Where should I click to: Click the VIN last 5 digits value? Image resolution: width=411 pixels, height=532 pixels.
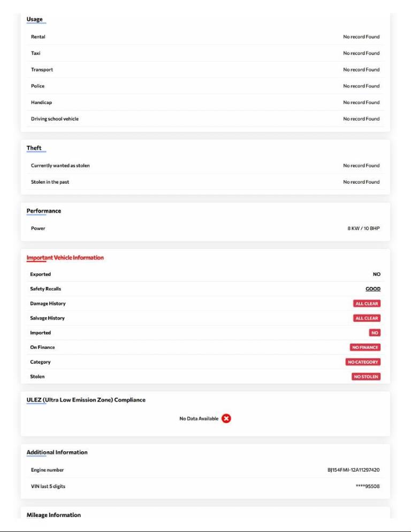click(x=368, y=487)
